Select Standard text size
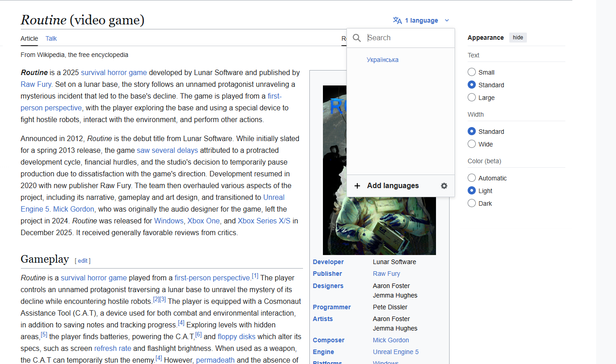The width and height of the screenshot is (616, 364). [472, 85]
